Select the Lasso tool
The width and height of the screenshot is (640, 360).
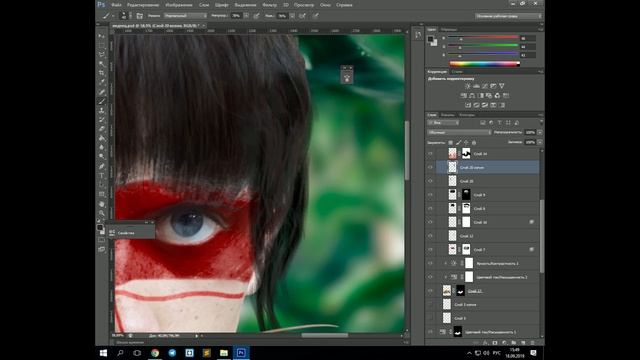[102, 54]
